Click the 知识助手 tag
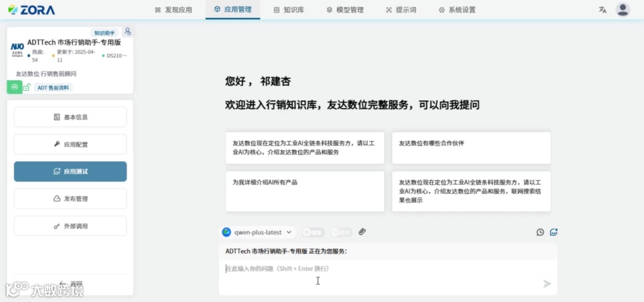 click(105, 33)
